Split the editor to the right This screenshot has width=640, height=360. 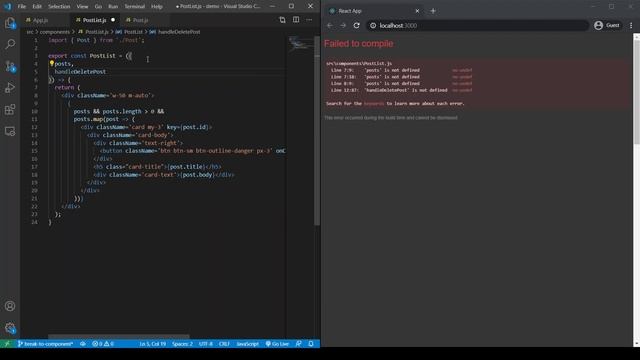coord(296,20)
